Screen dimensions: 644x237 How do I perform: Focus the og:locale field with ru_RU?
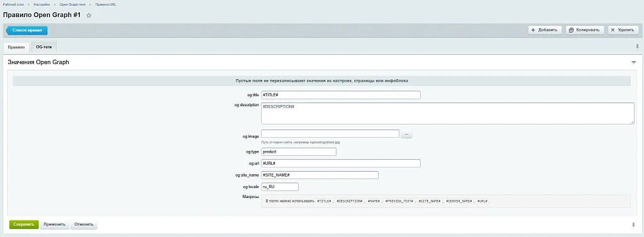point(280,187)
